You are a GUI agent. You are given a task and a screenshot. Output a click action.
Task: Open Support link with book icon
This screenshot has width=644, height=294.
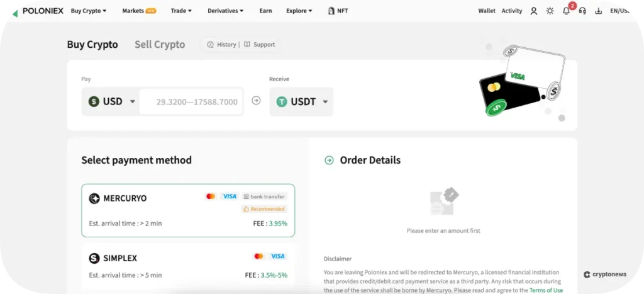coord(260,45)
